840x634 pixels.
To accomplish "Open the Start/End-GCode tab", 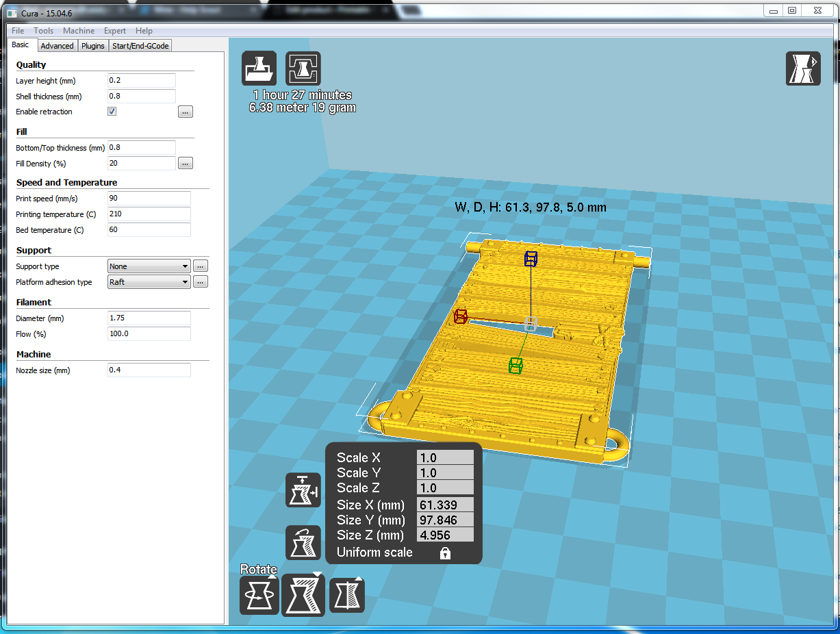I will [140, 46].
